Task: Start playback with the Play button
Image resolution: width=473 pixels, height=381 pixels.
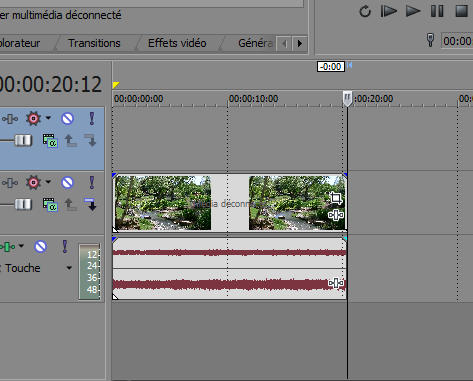Action: (413, 11)
